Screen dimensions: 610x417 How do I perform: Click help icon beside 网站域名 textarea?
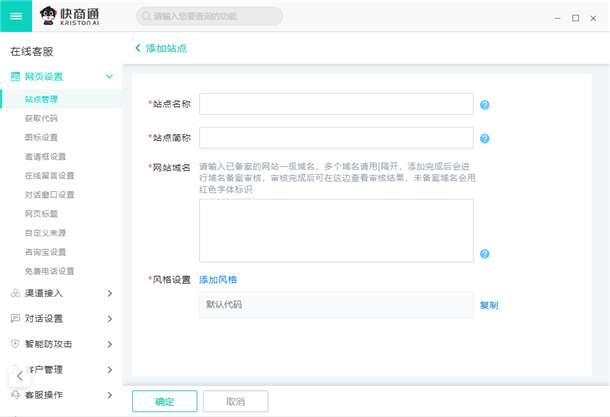point(484,254)
